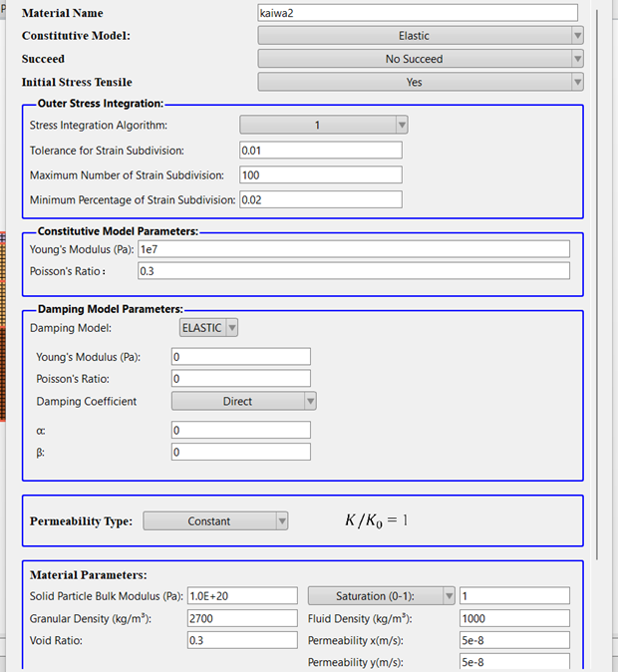Edit the constitutive Young's Modulus field showing 1e7
Screen dimensions: 618x672
[354, 249]
